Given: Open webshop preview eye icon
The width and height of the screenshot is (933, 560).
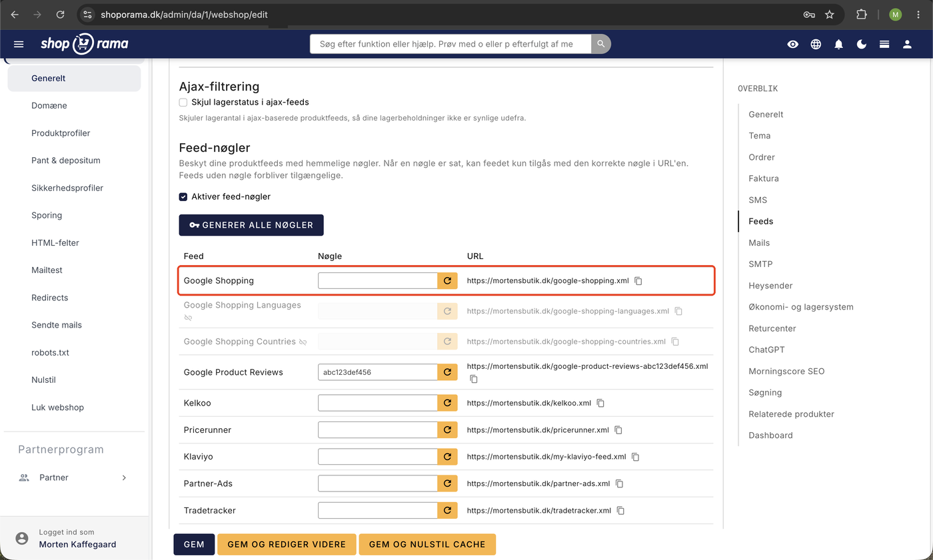Looking at the screenshot, I should 793,44.
